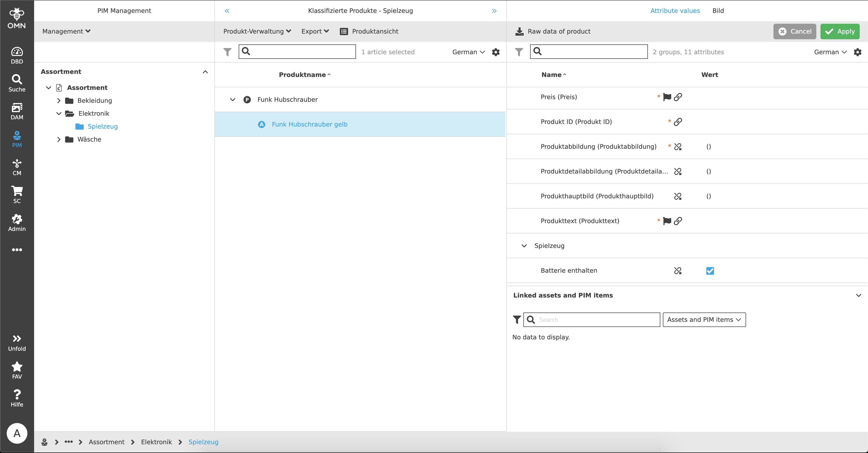
Task: Open the DAM module in sidebar
Action: coord(17,111)
